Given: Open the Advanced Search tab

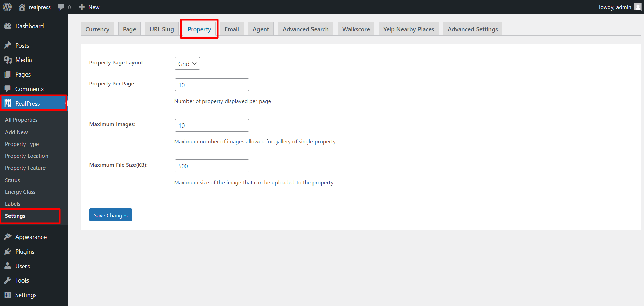Looking at the screenshot, I should coord(305,29).
